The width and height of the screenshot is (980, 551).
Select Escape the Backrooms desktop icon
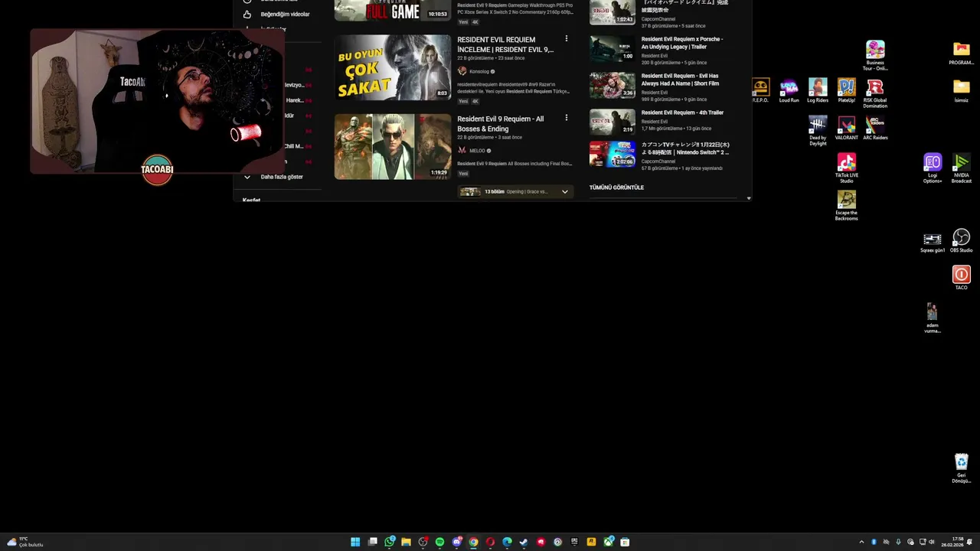coord(846,206)
